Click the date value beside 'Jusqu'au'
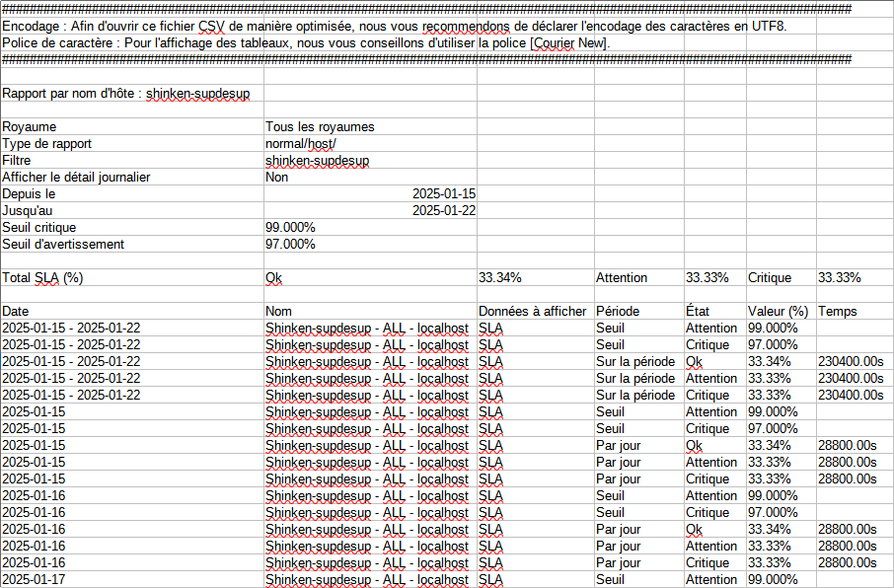This screenshot has height=588, width=894. tap(443, 211)
